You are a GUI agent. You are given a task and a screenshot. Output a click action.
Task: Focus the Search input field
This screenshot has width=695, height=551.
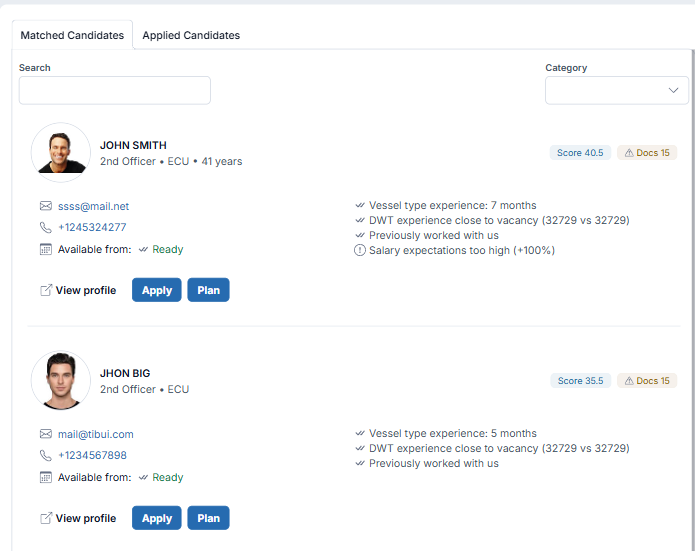click(x=115, y=90)
